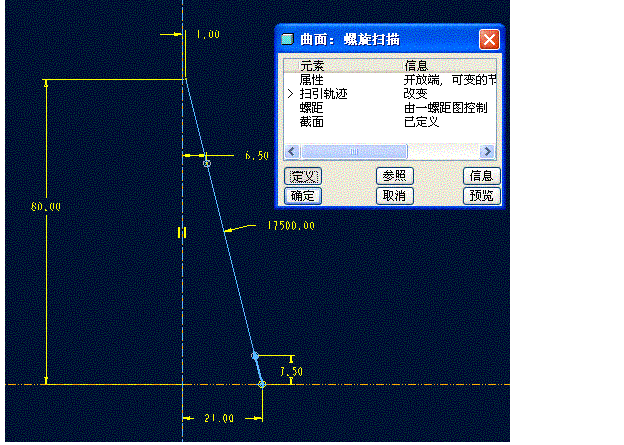
Task: Click the 1.00 dimension value
Action: (x=208, y=35)
